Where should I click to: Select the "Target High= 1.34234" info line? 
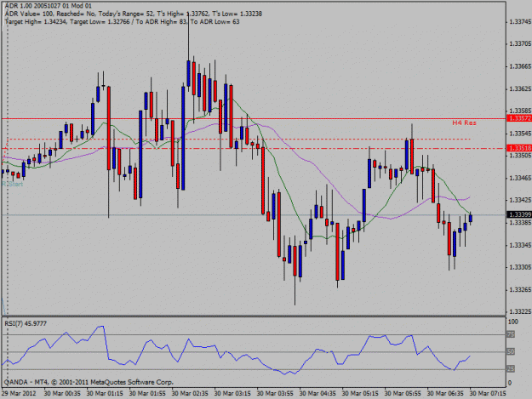(122, 22)
